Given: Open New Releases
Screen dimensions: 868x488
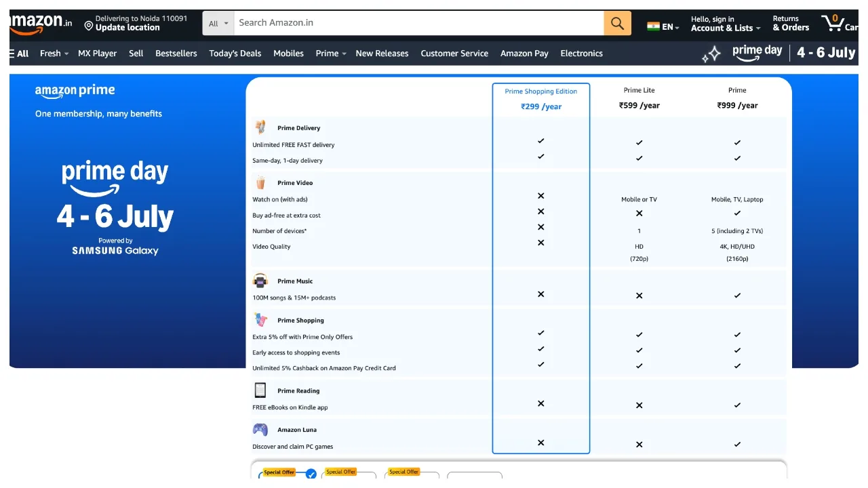Looking at the screenshot, I should click(382, 54).
